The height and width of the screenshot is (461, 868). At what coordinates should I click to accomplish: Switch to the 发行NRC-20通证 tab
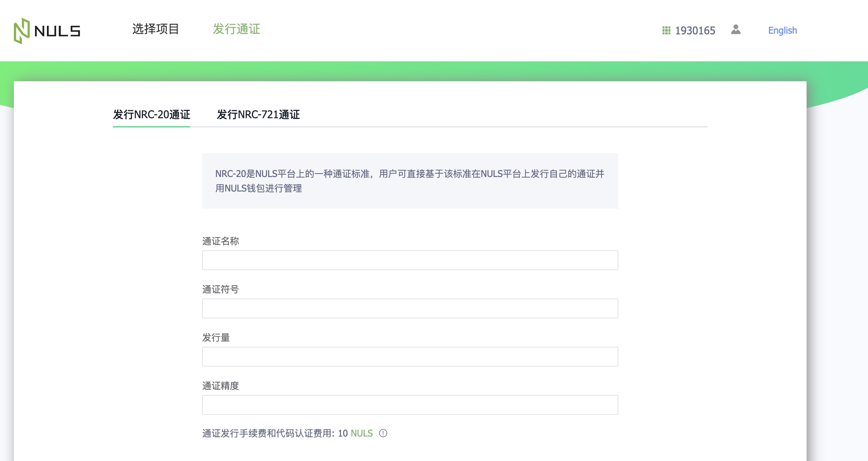tap(151, 115)
